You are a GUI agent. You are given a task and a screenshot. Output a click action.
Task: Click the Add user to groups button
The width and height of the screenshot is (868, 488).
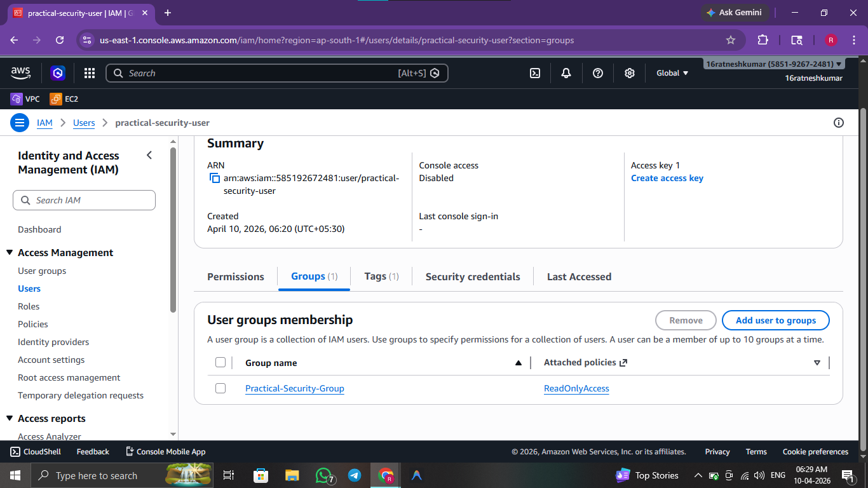[776, 320]
